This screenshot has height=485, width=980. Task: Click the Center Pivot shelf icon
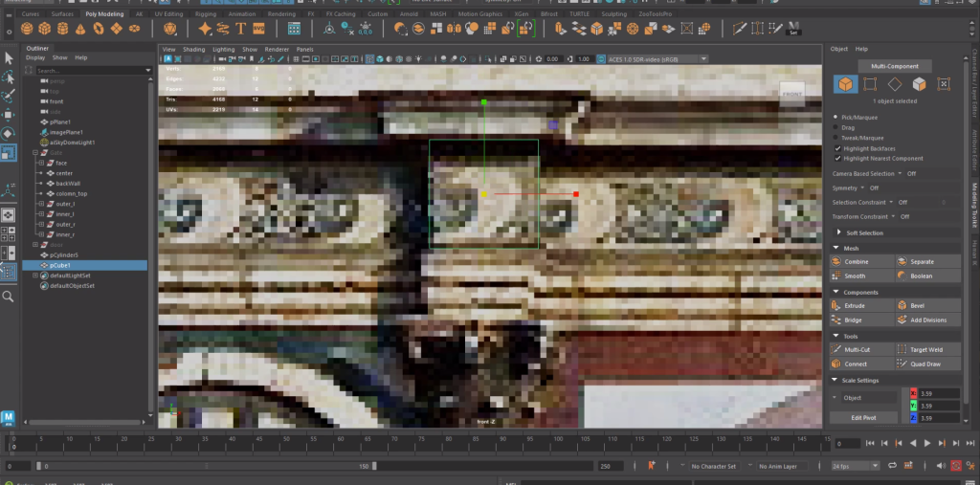pos(329,29)
